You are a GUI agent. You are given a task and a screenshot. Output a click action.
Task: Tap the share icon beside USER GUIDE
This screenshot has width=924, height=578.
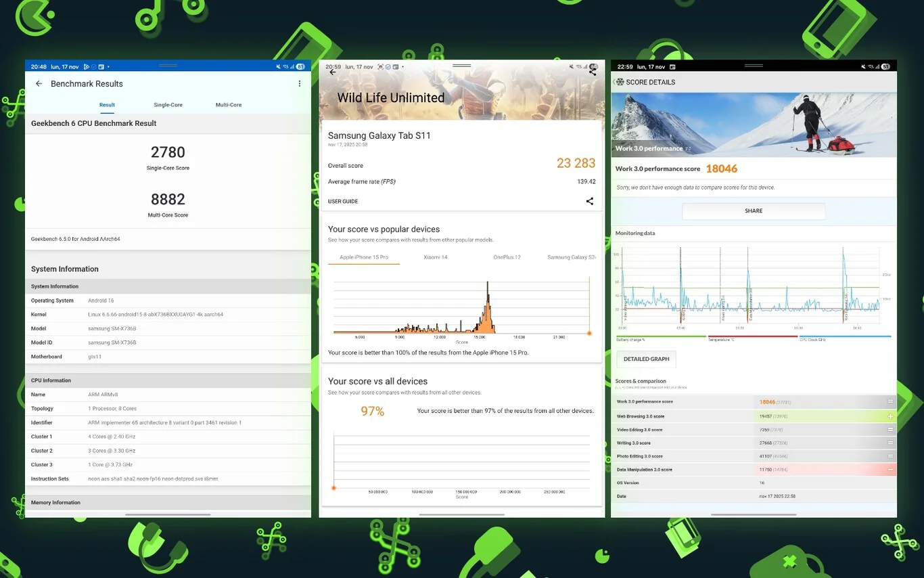590,201
